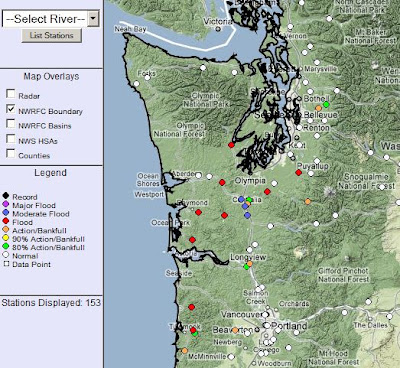Screen dimensions: 400x368
Task: Click the red marker southeast of Olympia
Action: point(267,191)
